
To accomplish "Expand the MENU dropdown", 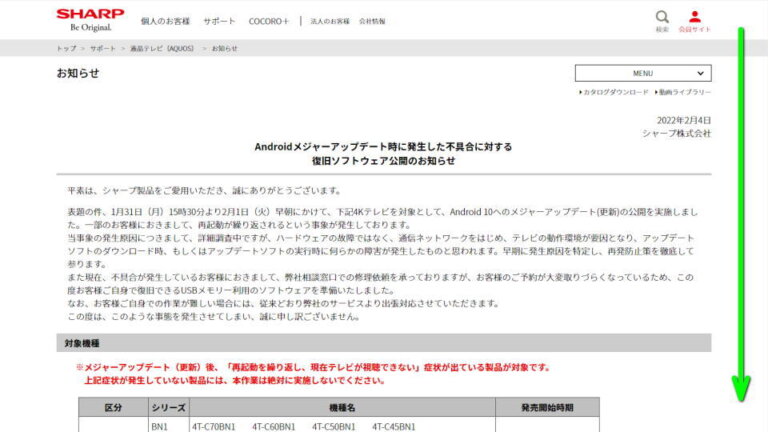I will point(642,73).
